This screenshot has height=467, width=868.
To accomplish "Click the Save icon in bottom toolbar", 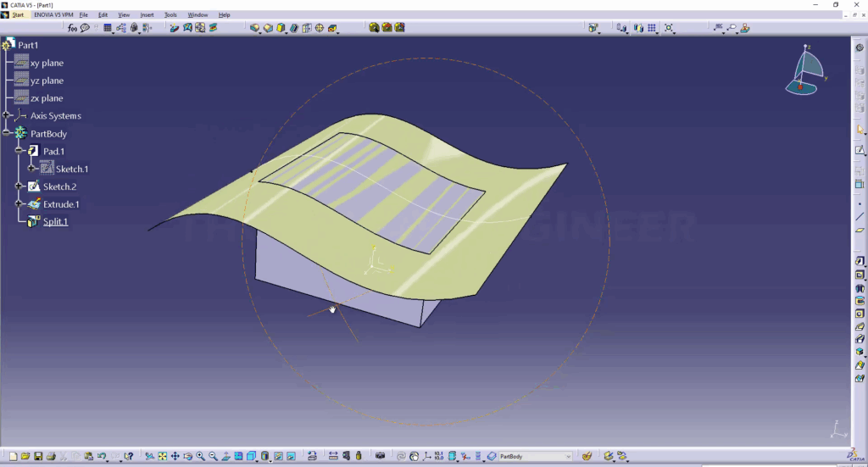I will [x=38, y=457].
